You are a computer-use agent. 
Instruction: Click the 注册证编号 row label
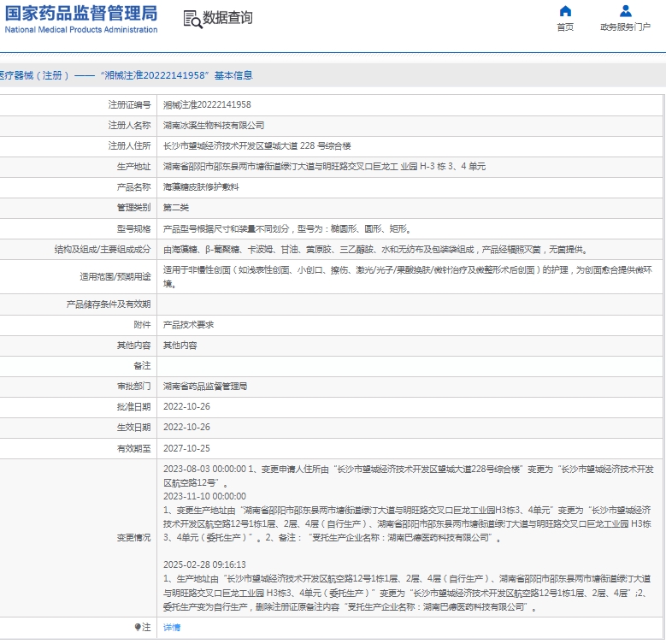(130, 104)
